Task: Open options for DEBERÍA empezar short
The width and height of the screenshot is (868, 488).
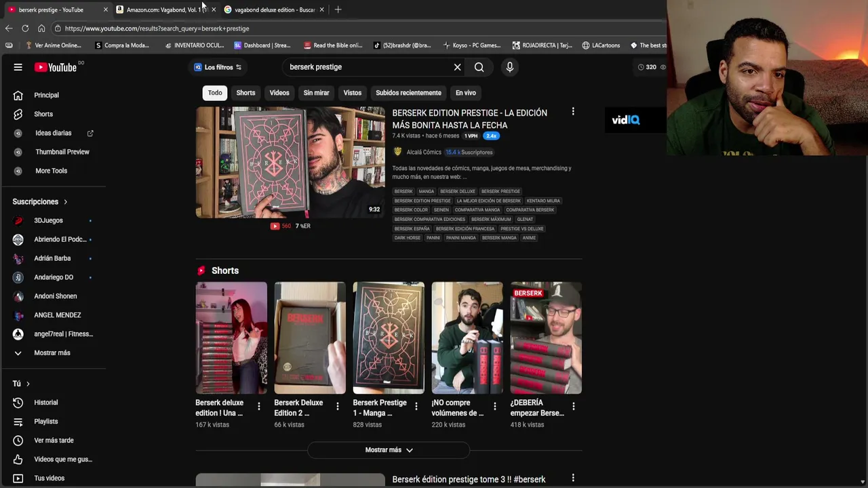Action: pyautogui.click(x=573, y=406)
